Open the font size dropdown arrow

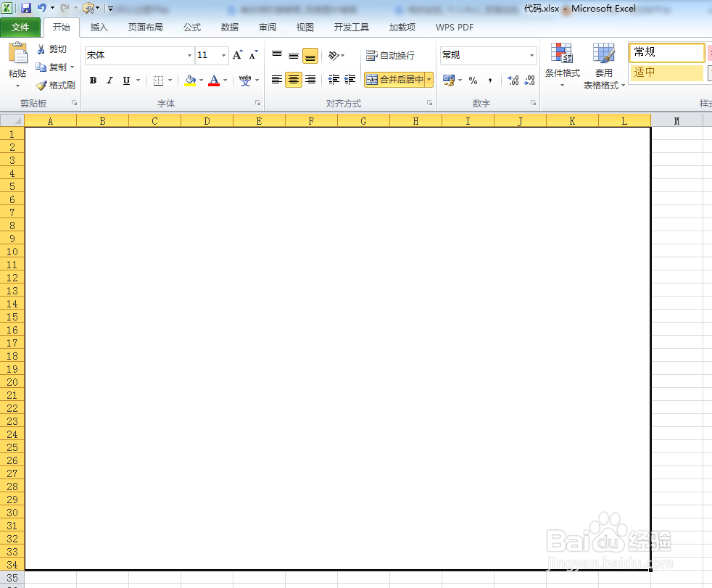click(x=223, y=55)
